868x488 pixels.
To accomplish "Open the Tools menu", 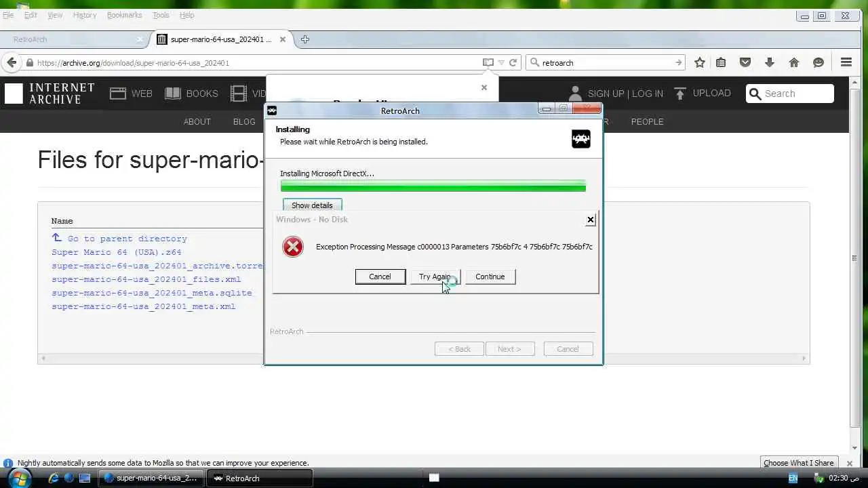I will coord(161,15).
